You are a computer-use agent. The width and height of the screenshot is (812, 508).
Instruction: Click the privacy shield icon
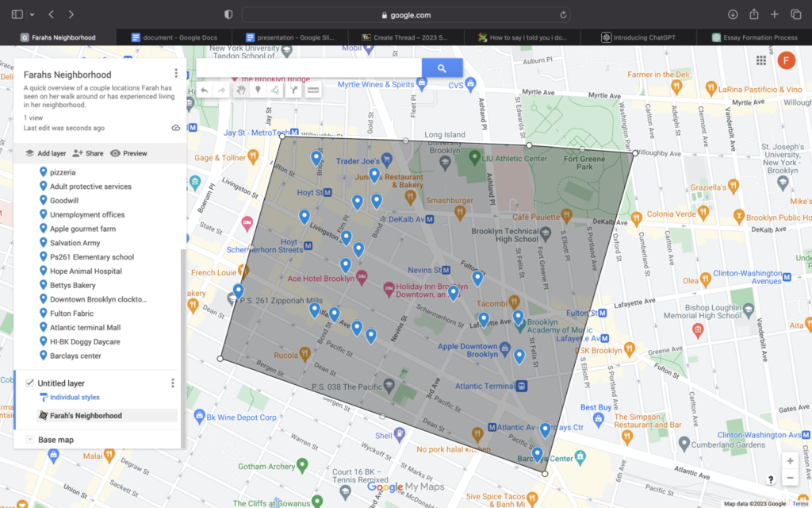tap(228, 14)
